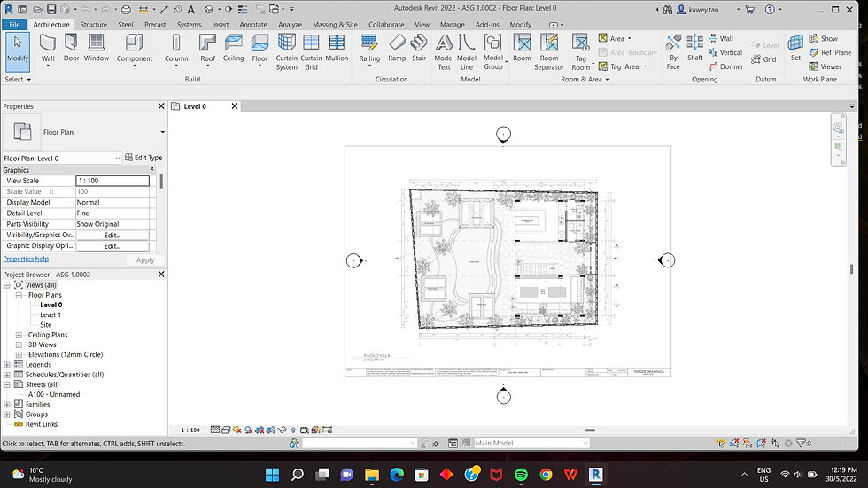Select the Model Group tool
The width and height of the screenshot is (868, 488).
(493, 52)
